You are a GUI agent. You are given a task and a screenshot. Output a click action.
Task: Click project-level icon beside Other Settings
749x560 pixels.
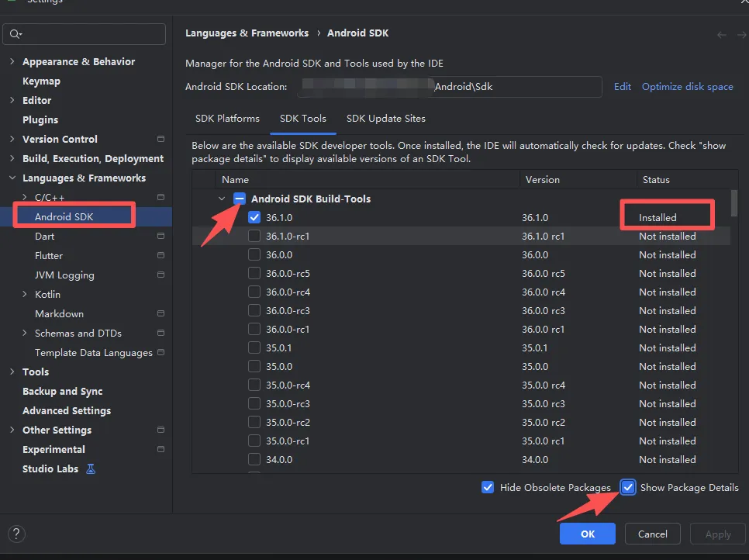click(x=160, y=430)
